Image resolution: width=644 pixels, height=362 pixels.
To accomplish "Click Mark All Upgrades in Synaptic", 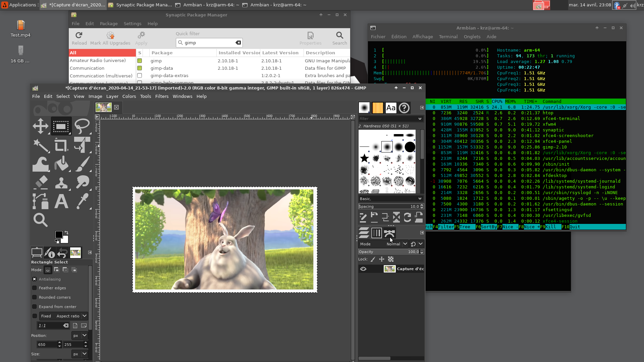I will click(110, 38).
